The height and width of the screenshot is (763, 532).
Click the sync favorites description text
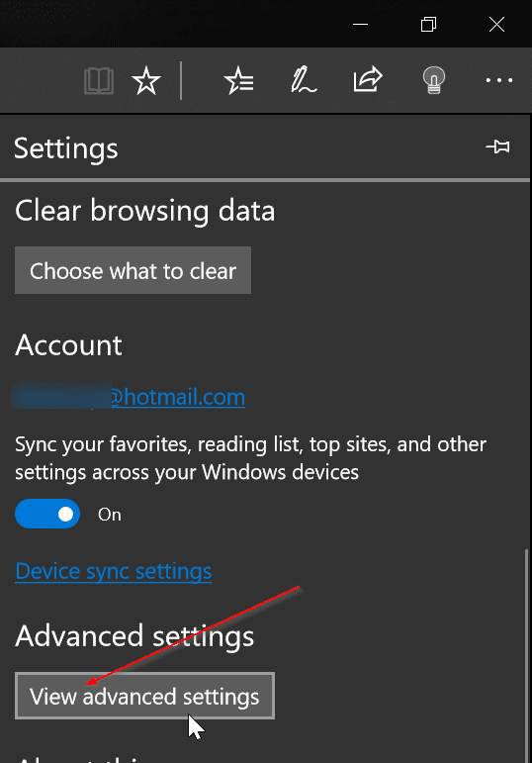pyautogui.click(x=250, y=458)
